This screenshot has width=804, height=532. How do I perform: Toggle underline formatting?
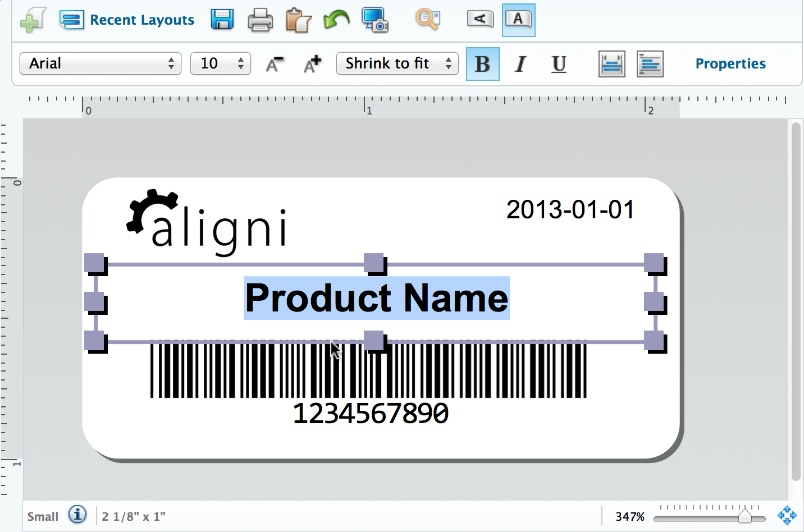[559, 64]
